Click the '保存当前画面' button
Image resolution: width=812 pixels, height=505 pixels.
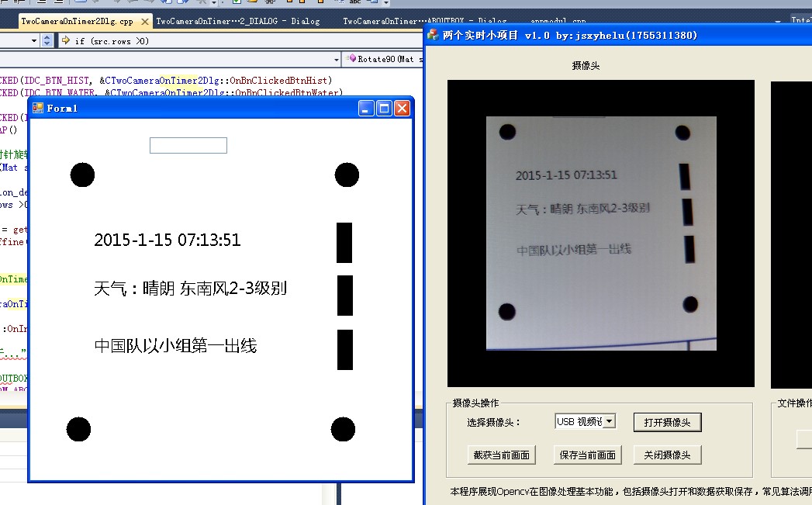587,455
